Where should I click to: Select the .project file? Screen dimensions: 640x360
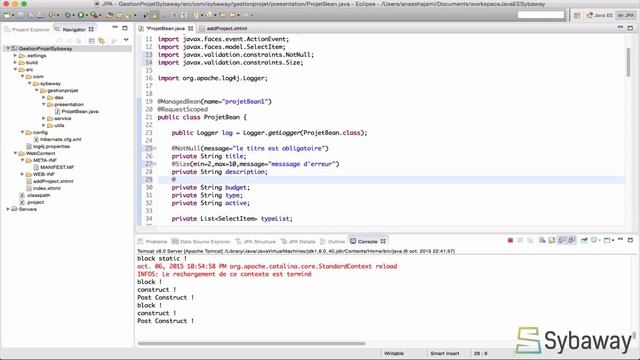(x=32, y=202)
